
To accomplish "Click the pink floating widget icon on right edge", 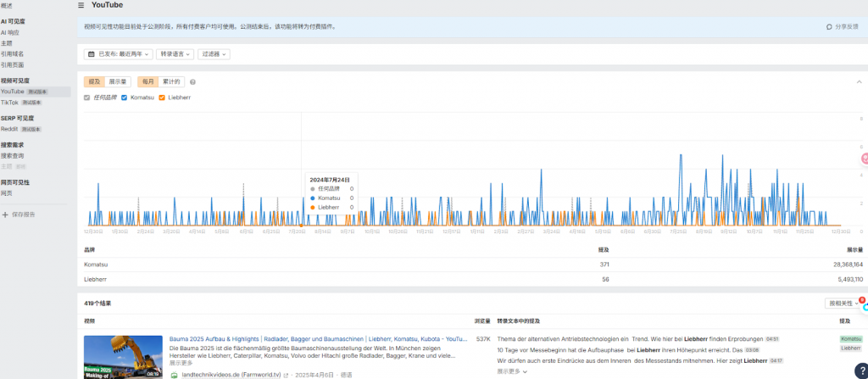I will [x=864, y=158].
